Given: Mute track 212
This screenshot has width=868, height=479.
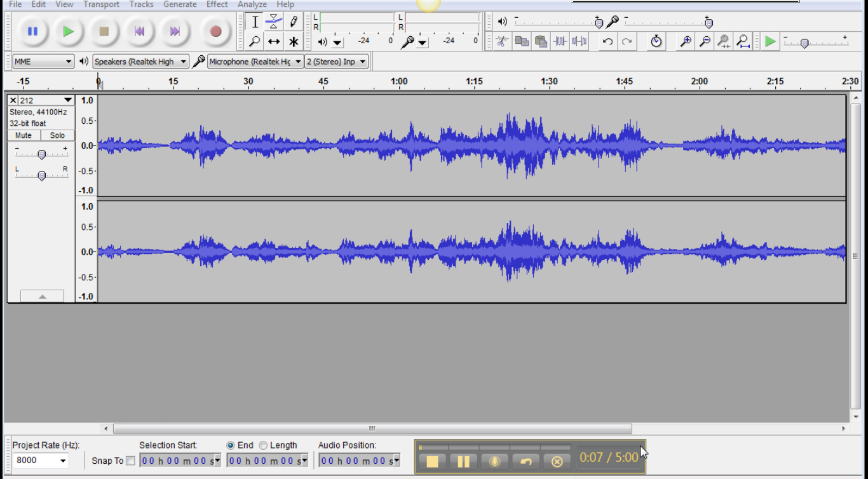Looking at the screenshot, I should [x=24, y=135].
